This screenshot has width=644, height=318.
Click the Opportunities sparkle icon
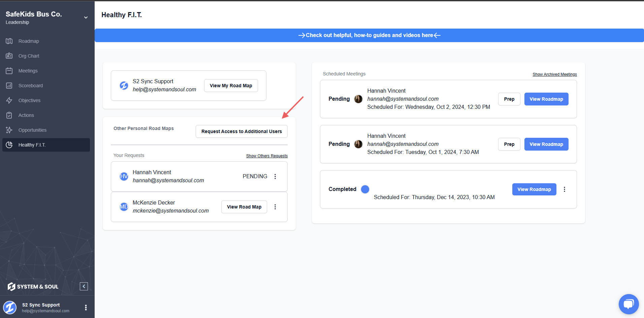coord(9,130)
